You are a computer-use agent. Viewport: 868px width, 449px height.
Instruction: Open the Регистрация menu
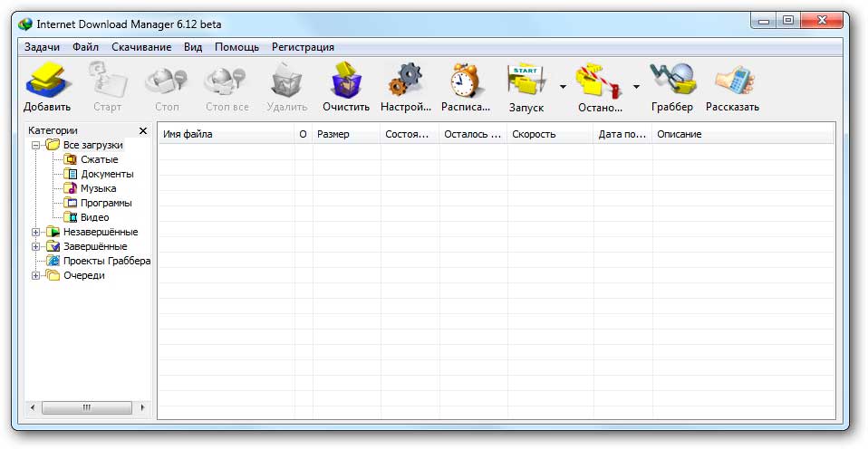click(303, 47)
